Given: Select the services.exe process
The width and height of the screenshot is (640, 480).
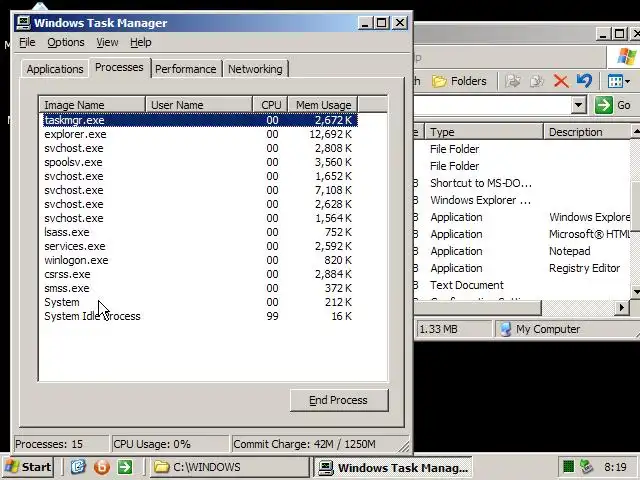Looking at the screenshot, I should coord(200,246).
